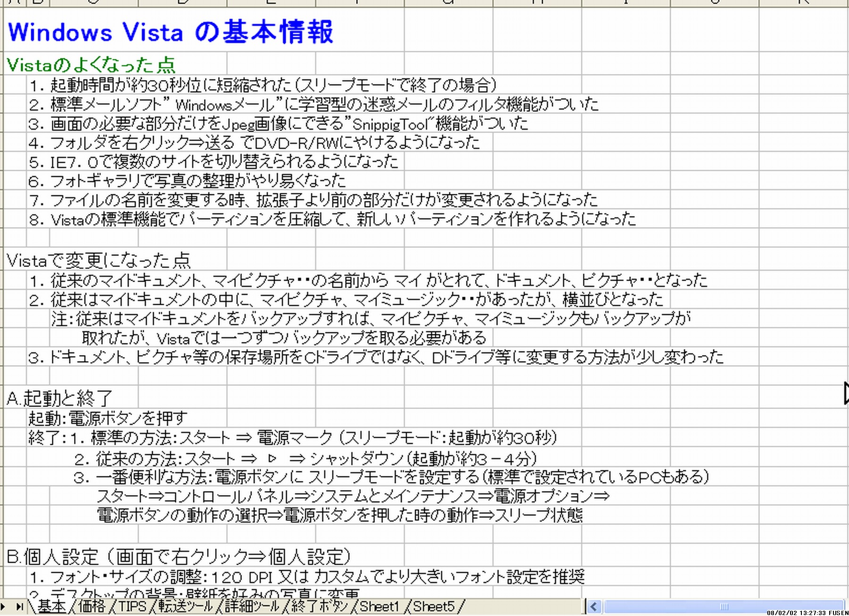Click the tab split handle beside the scrollbar
The height and width of the screenshot is (616, 849).
585,607
